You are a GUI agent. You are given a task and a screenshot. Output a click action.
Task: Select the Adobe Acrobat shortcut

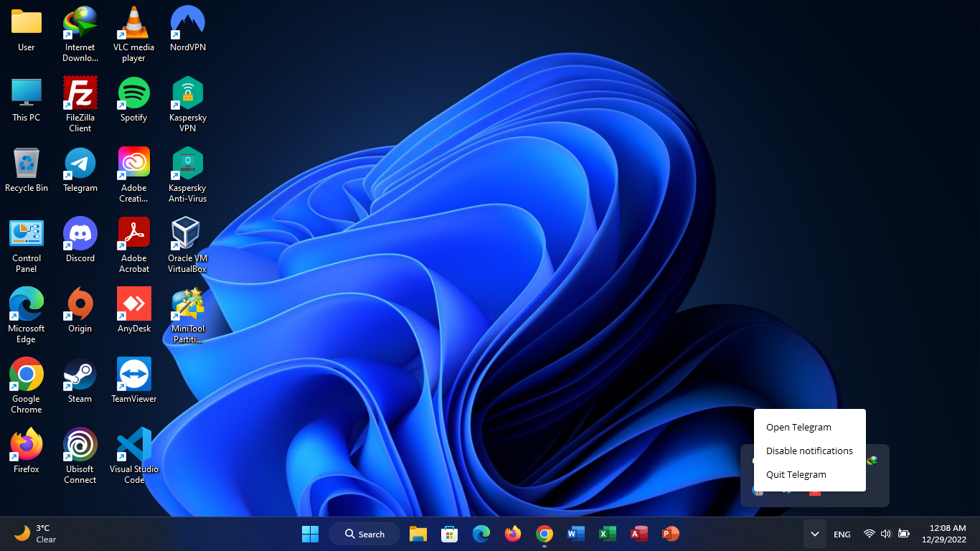(x=133, y=245)
